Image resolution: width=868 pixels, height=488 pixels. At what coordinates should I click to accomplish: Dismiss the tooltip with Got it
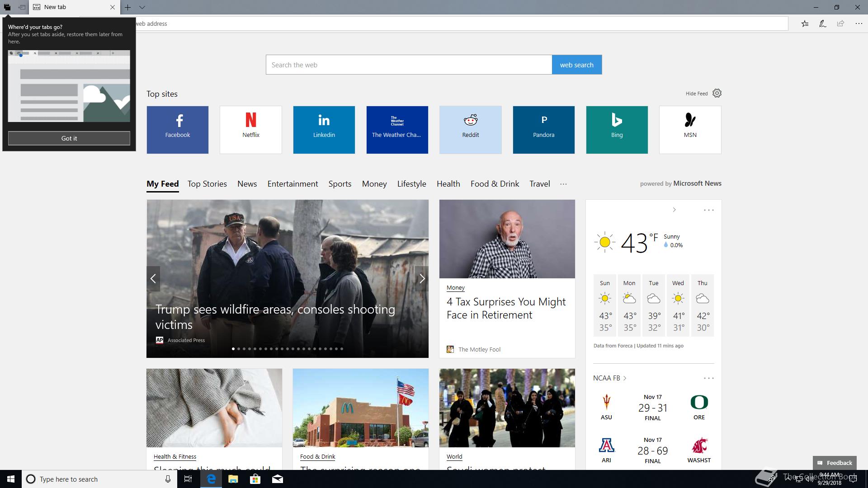point(69,138)
